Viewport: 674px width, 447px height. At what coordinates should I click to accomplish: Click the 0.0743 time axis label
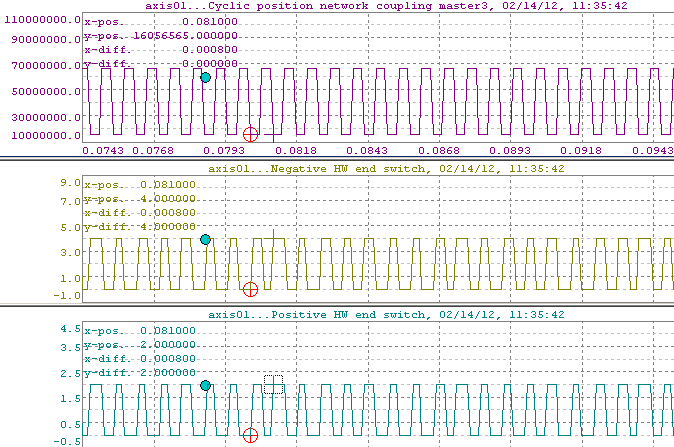[x=103, y=151]
